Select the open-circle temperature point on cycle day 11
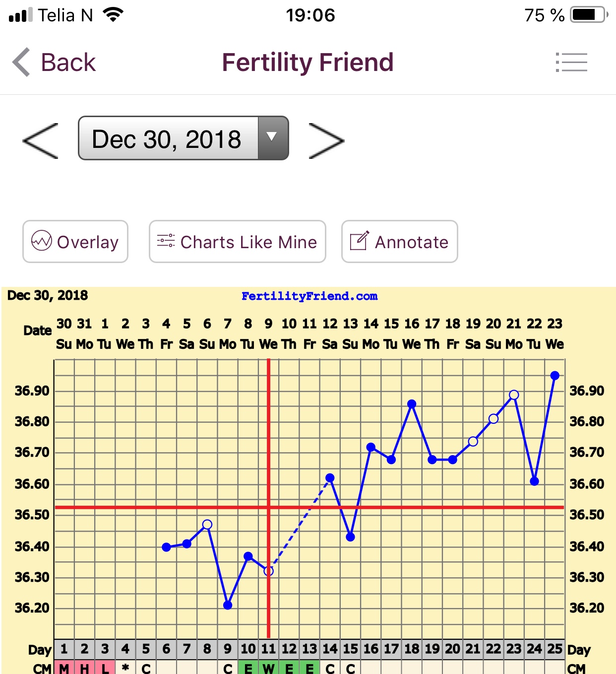 (x=269, y=571)
